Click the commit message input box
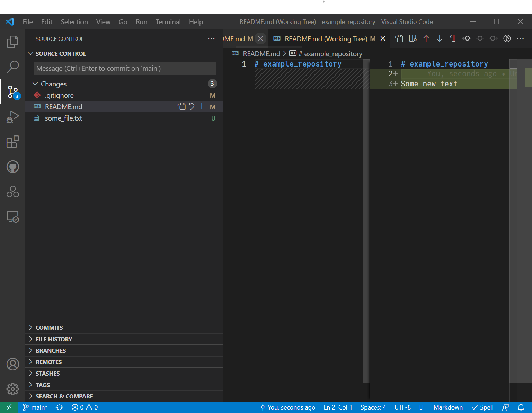The image size is (532, 413). [x=125, y=68]
